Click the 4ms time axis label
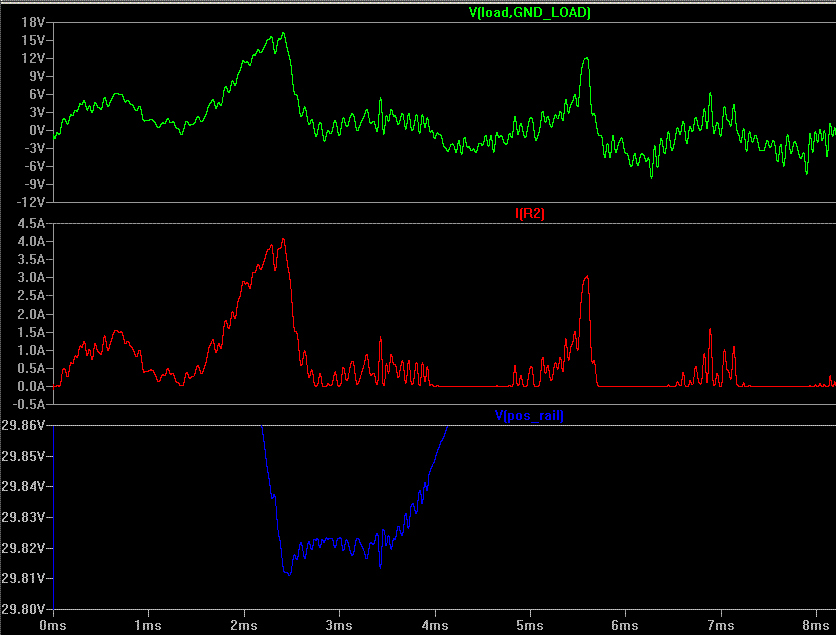 tap(435, 625)
